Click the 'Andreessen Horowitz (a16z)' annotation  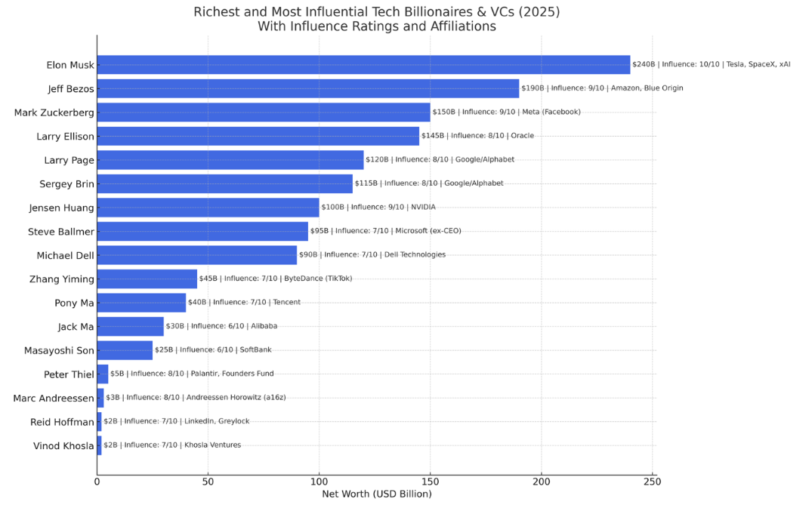coord(236,397)
